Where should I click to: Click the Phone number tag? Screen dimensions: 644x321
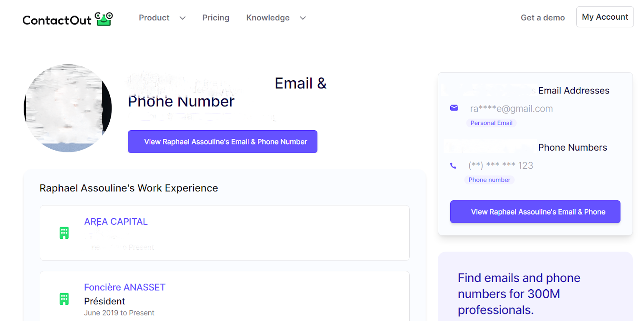(489, 179)
